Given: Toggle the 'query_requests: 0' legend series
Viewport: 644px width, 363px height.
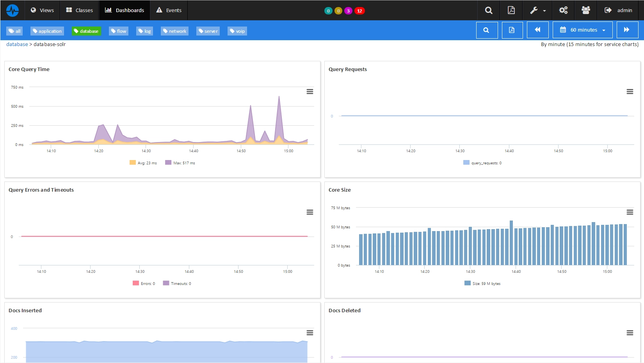Looking at the screenshot, I should 482,163.
